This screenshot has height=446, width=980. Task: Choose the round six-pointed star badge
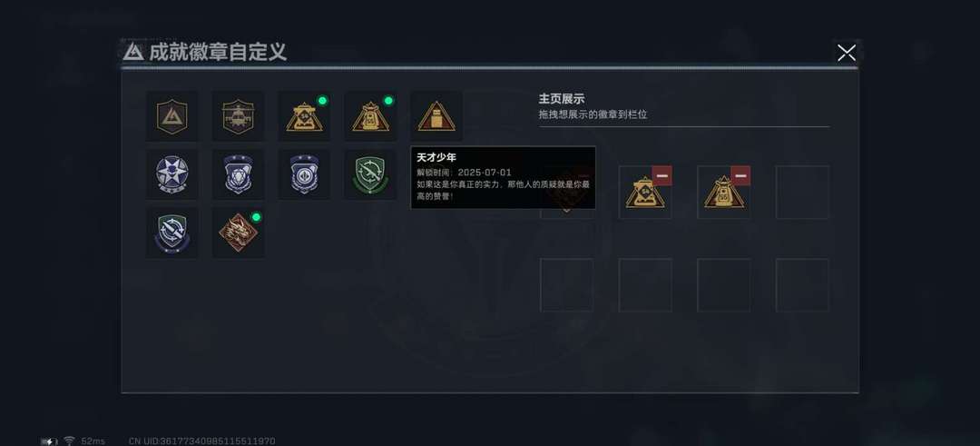(171, 174)
